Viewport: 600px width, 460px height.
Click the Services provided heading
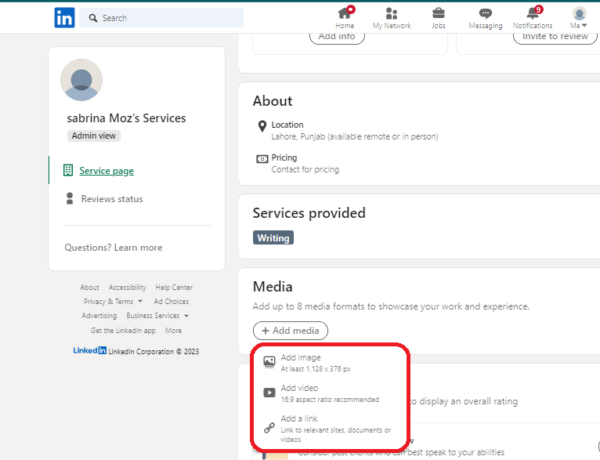click(309, 213)
